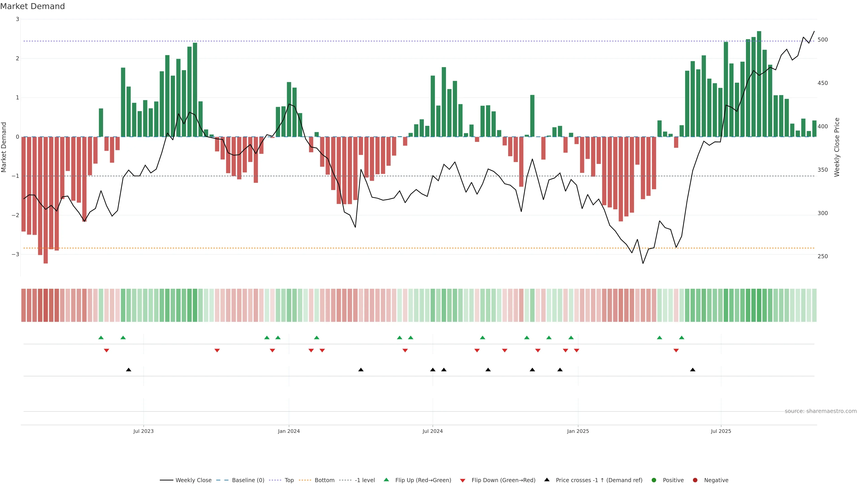Click the Jan 2024 x-axis label
Screen dimensions: 868x488
point(289,431)
